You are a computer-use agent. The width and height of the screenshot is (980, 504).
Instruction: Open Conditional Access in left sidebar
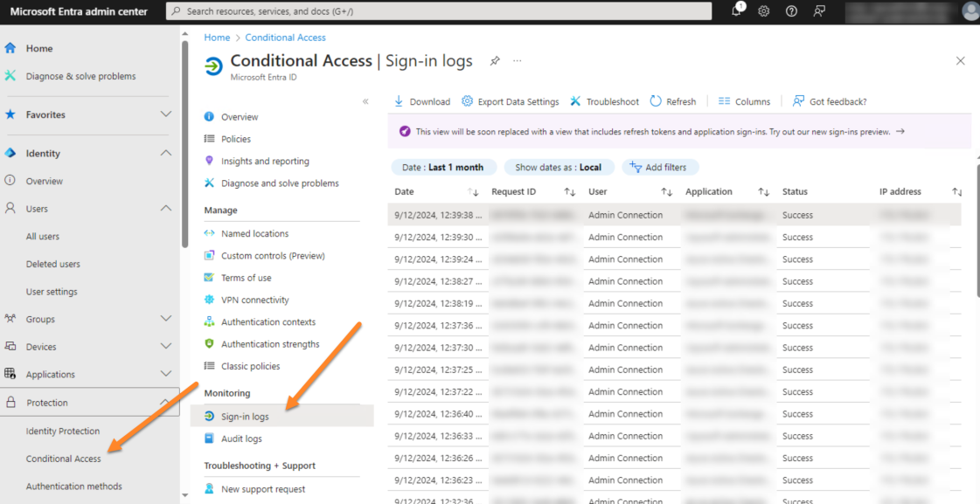(x=63, y=459)
